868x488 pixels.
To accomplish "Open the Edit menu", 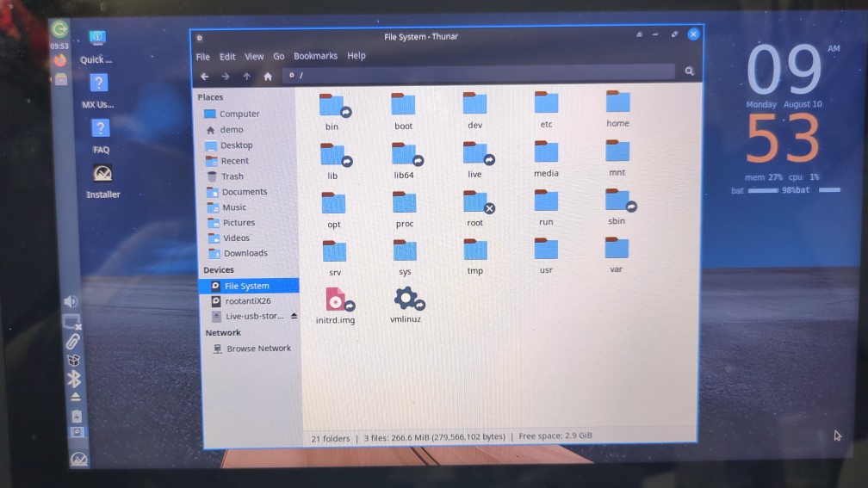I will tap(227, 57).
